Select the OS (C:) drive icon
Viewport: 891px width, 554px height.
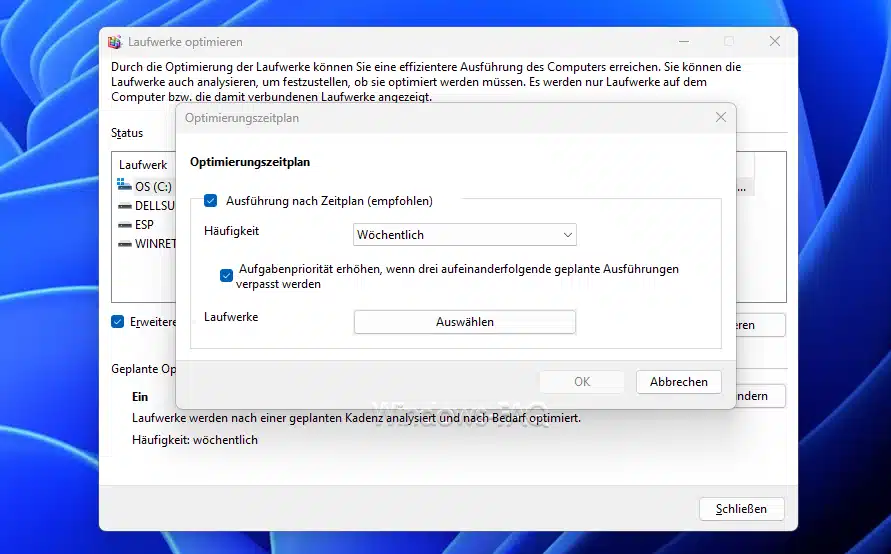pos(124,186)
